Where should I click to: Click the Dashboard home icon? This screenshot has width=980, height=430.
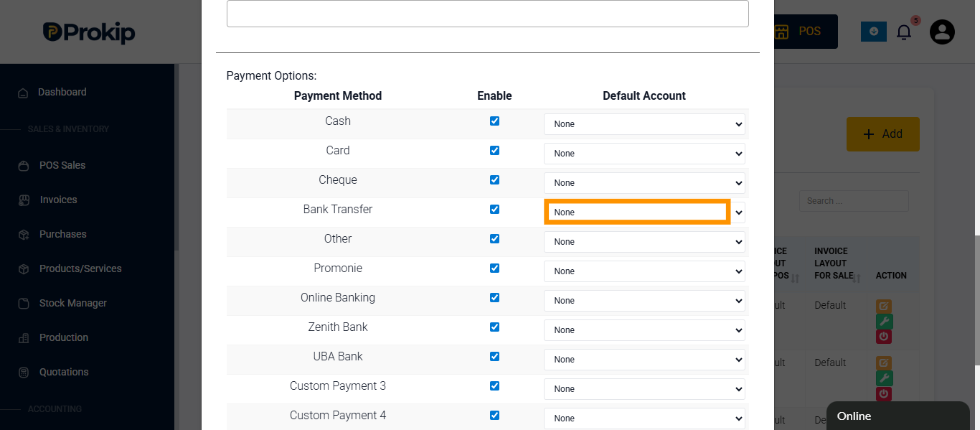(x=24, y=93)
